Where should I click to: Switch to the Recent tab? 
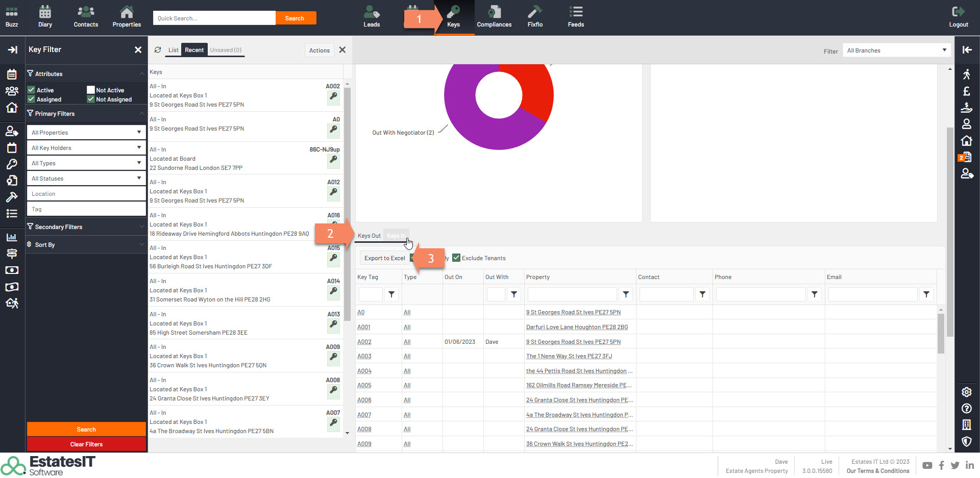(194, 50)
